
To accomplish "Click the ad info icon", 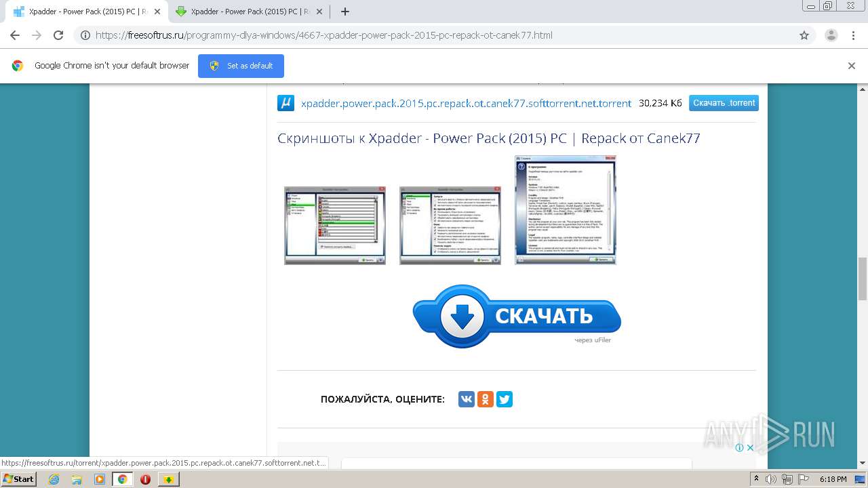I will 739,447.
